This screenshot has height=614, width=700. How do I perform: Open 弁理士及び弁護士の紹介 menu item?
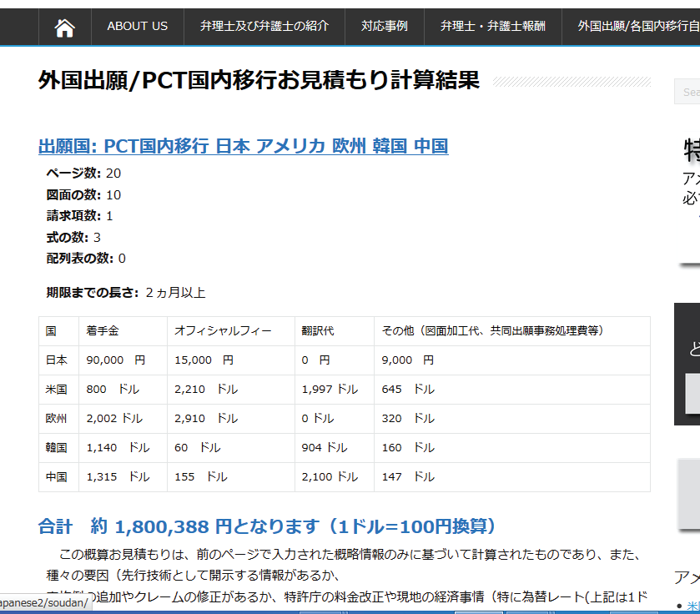pyautogui.click(x=264, y=27)
